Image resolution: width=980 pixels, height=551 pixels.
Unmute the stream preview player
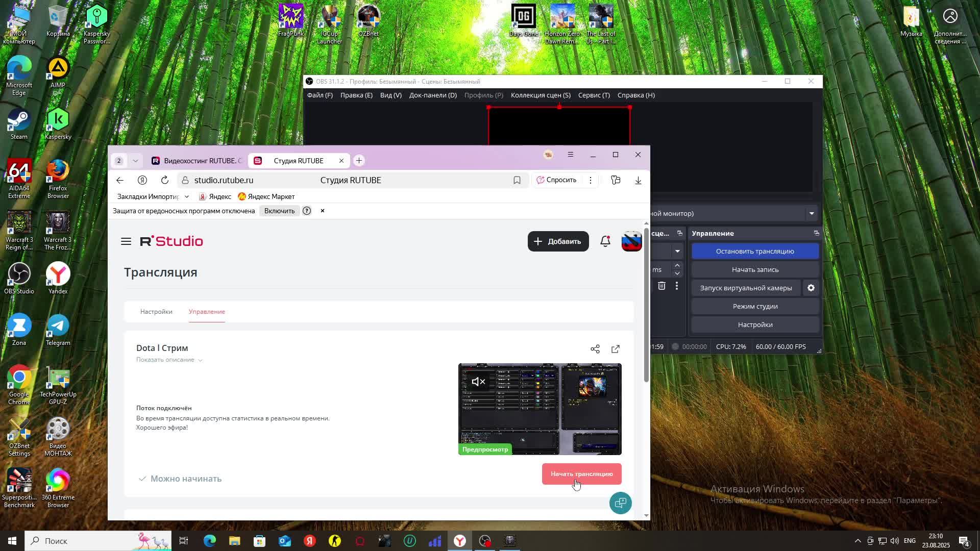point(478,382)
